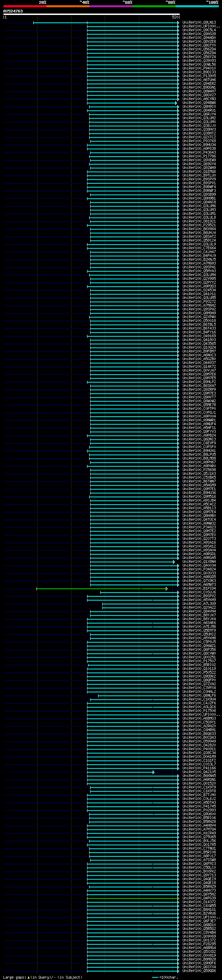Select the UniRef100_O00819 label
Viewport: 222px width, 980px height.
click(x=199, y=955)
